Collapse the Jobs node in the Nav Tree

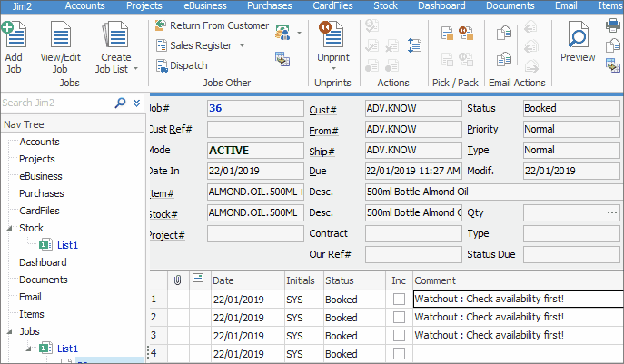10,331
